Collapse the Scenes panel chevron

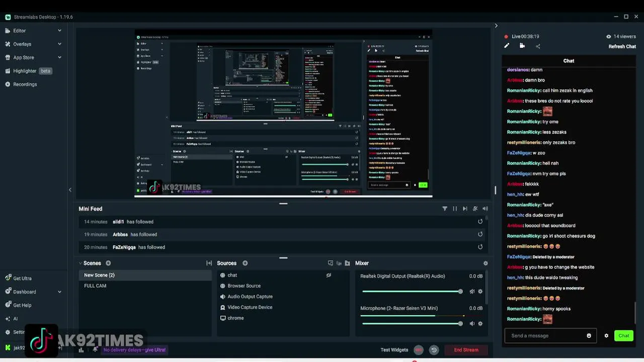coord(80,263)
